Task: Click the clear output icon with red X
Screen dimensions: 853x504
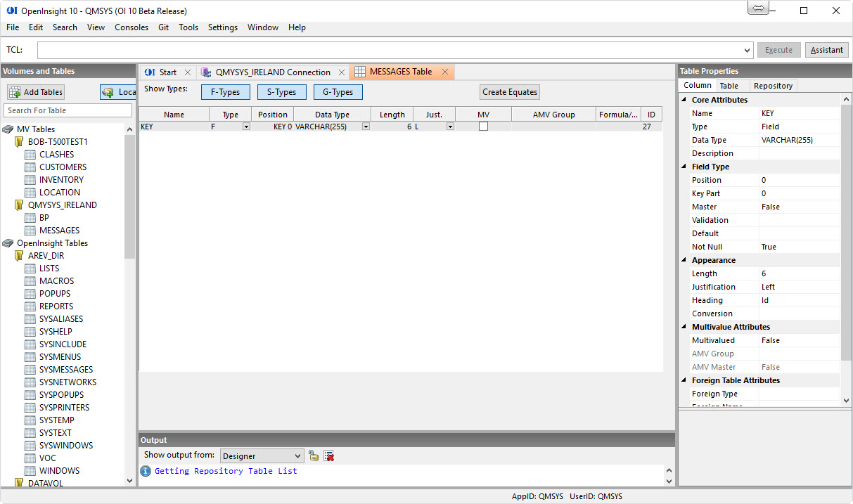Action: click(x=328, y=455)
